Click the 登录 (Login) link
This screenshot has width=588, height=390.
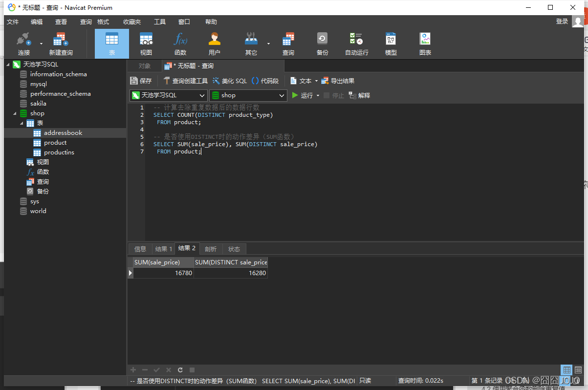562,22
